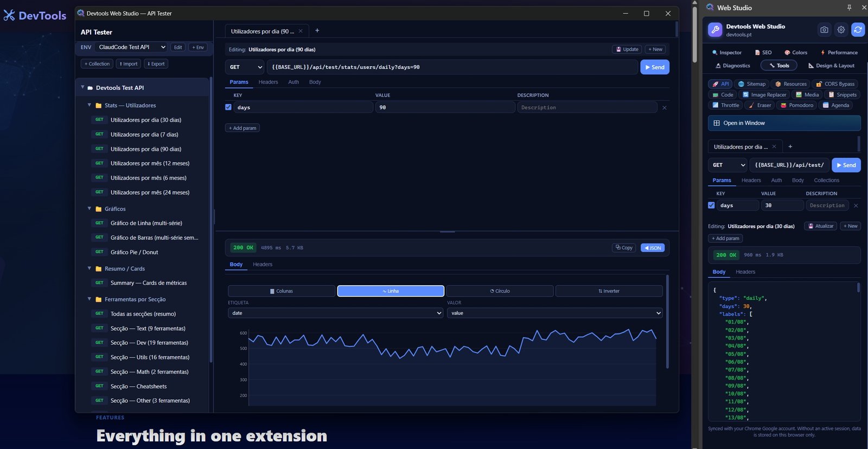
Task: Open the Media tool
Action: [807, 95]
